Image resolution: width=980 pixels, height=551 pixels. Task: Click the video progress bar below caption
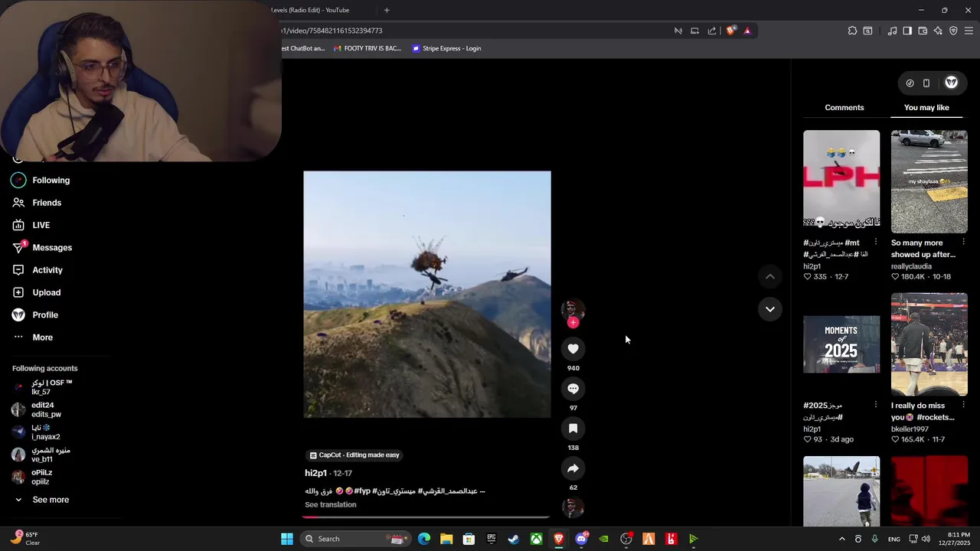tap(426, 517)
